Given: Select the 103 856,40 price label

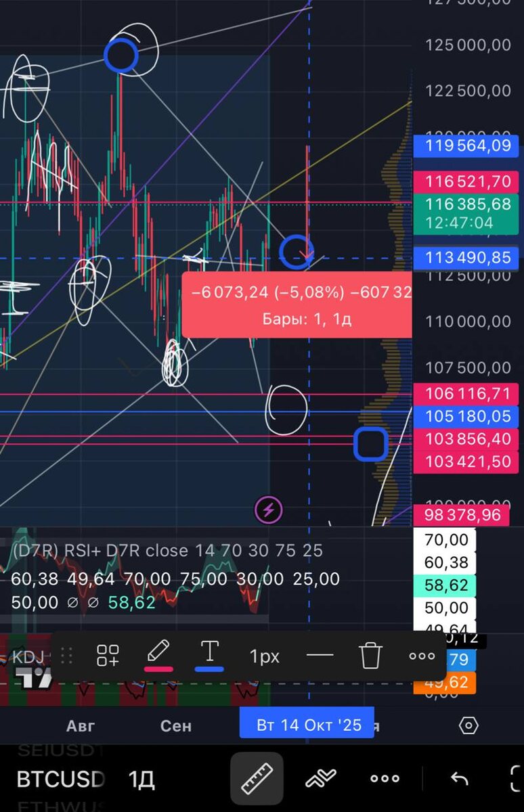Looking at the screenshot, I should pyautogui.click(x=465, y=439).
